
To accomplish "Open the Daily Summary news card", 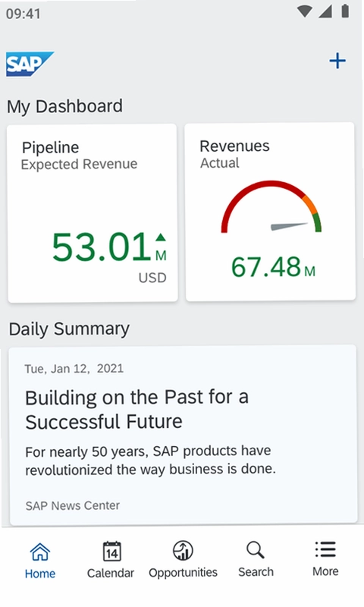I will tap(183, 435).
